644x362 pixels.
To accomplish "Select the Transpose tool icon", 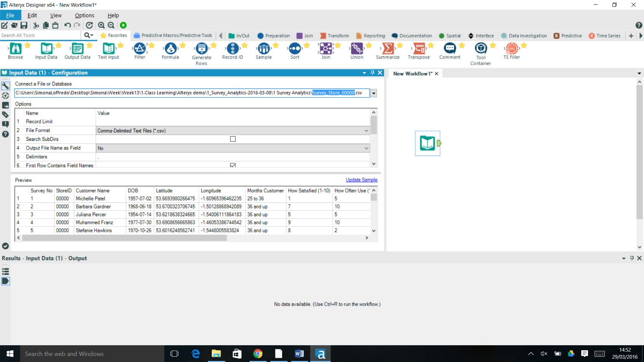I will coord(419,48).
